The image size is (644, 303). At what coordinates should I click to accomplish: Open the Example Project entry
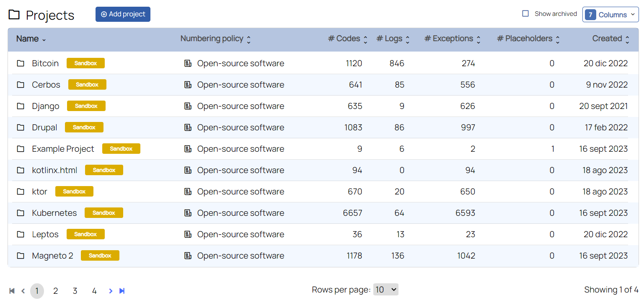[63, 149]
